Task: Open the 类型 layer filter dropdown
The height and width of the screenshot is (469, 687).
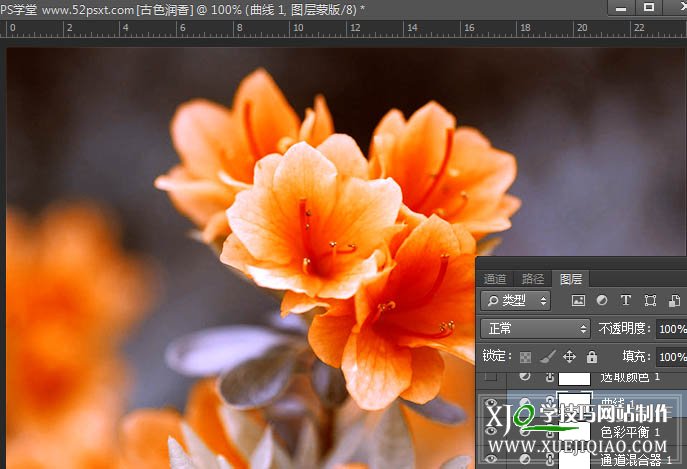Action: pos(515,300)
